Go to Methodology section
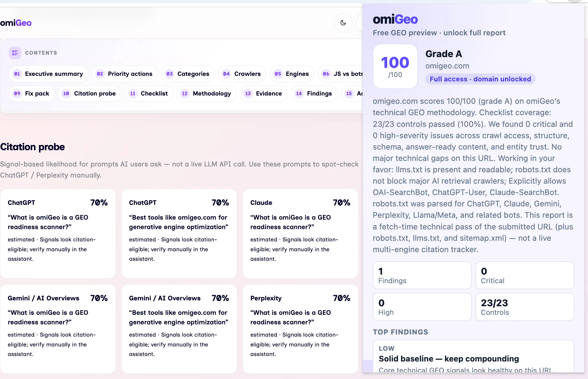588x379 pixels. tap(207, 94)
